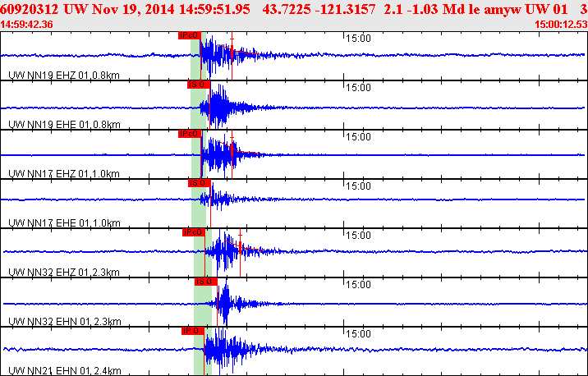
Task: Select the iPc0 pick flag on NN32 EHZ
Action: 194,232
